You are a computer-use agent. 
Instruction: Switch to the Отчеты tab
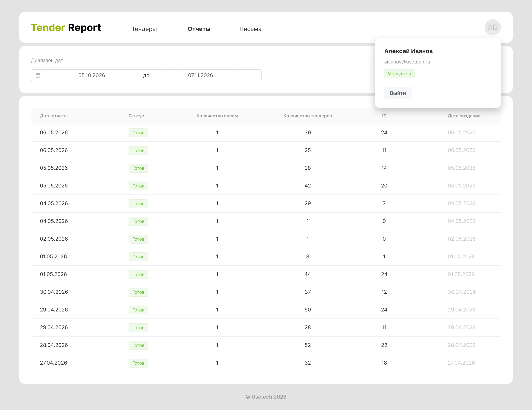coord(199,29)
